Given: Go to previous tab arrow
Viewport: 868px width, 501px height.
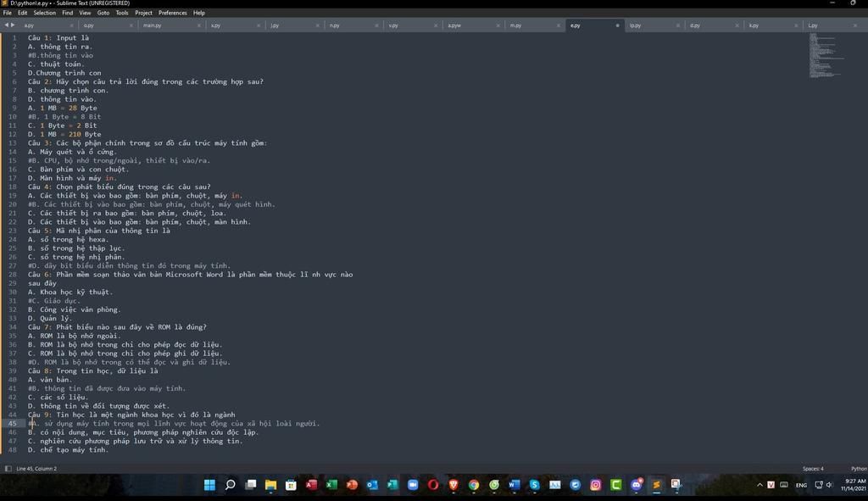Looking at the screenshot, I should 6,25.
